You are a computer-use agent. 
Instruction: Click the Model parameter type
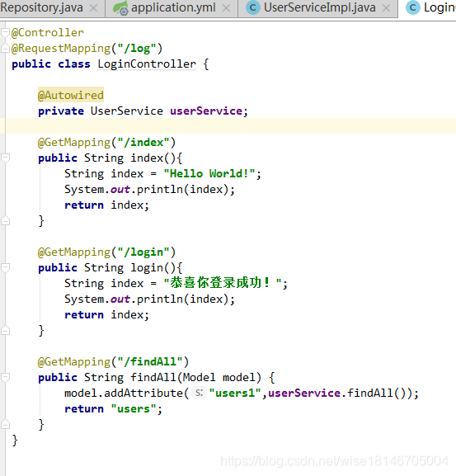[x=199, y=377]
